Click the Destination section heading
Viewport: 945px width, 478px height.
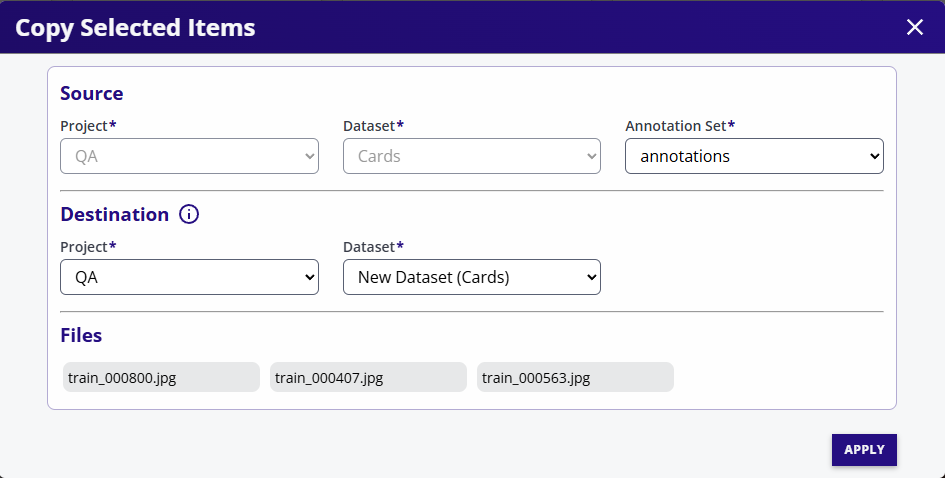tap(114, 214)
